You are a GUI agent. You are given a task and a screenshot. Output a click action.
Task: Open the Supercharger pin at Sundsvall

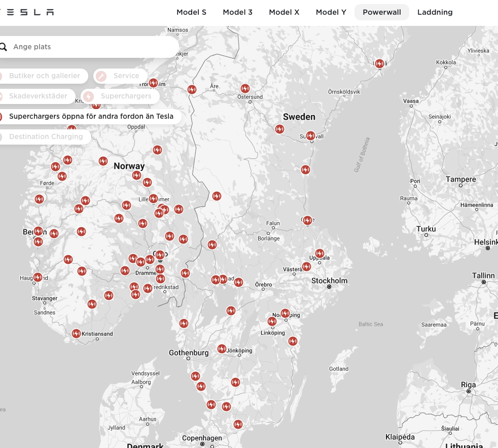coord(310,135)
